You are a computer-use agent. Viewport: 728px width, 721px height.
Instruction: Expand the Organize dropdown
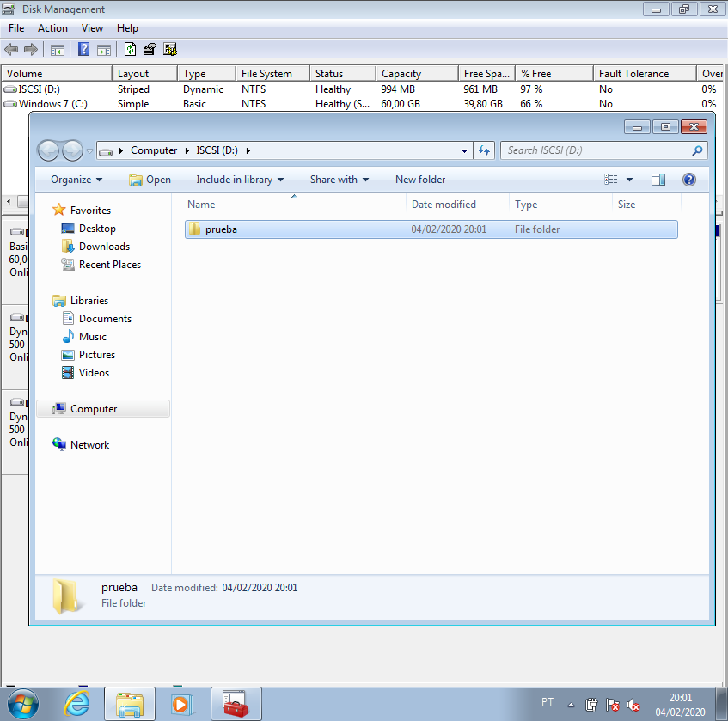point(76,180)
